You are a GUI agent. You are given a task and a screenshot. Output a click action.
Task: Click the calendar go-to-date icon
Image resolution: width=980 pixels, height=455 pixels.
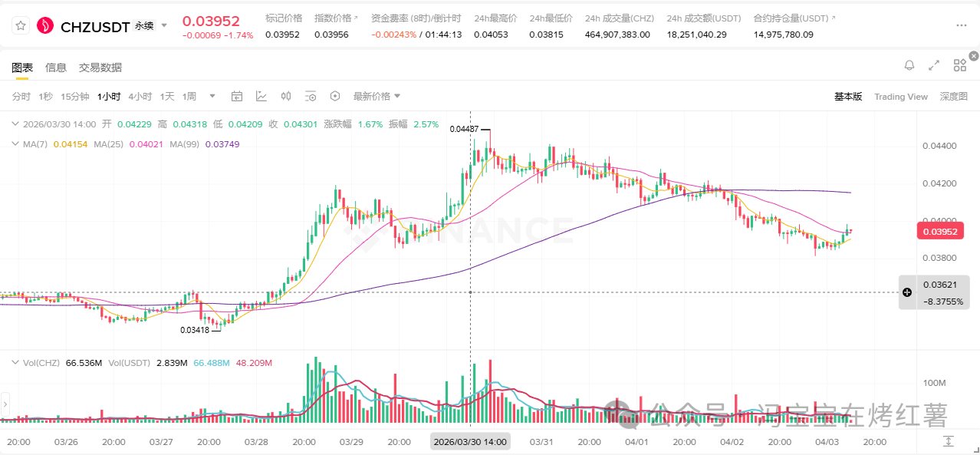(237, 96)
